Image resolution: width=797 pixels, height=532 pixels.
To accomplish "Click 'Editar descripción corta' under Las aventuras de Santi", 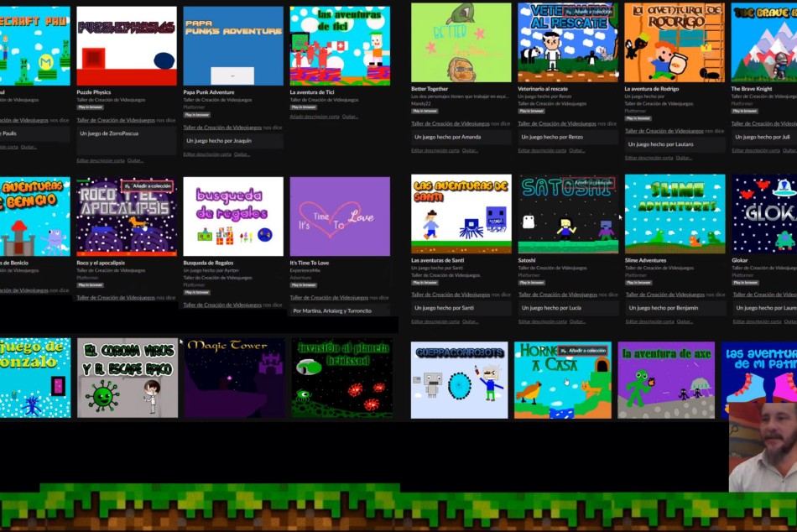I will point(435,321).
